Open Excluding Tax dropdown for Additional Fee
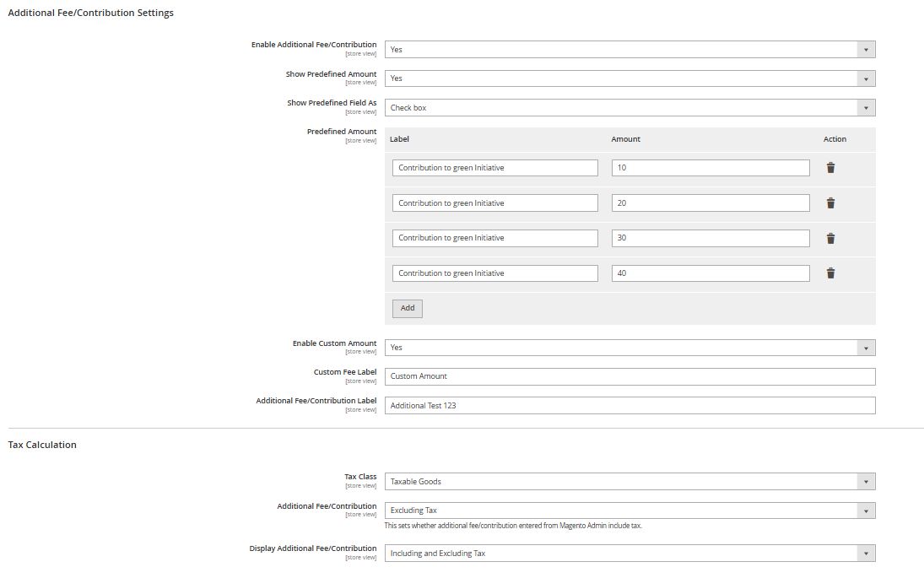The image size is (924, 578). [630, 510]
